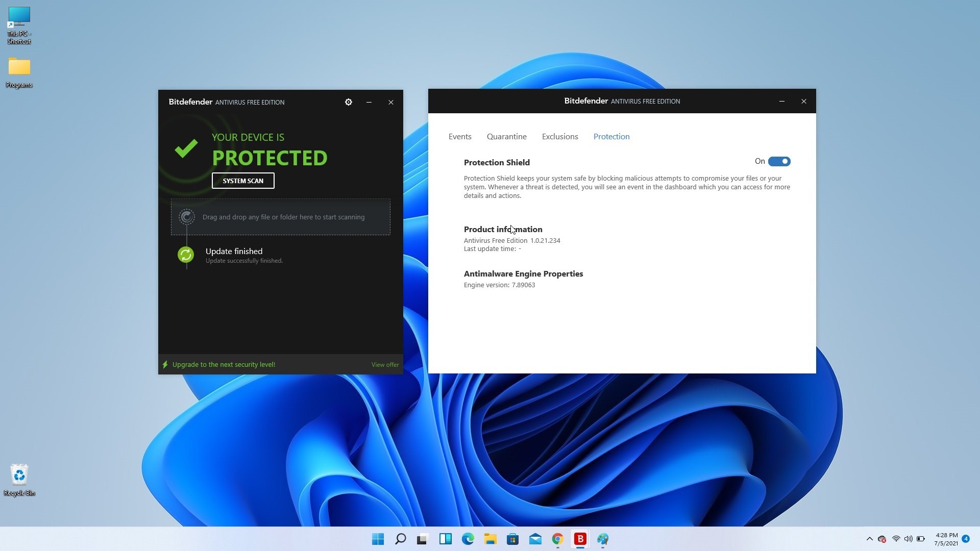Launch Google Chrome from taskbar
The height and width of the screenshot is (551, 980).
(x=557, y=539)
